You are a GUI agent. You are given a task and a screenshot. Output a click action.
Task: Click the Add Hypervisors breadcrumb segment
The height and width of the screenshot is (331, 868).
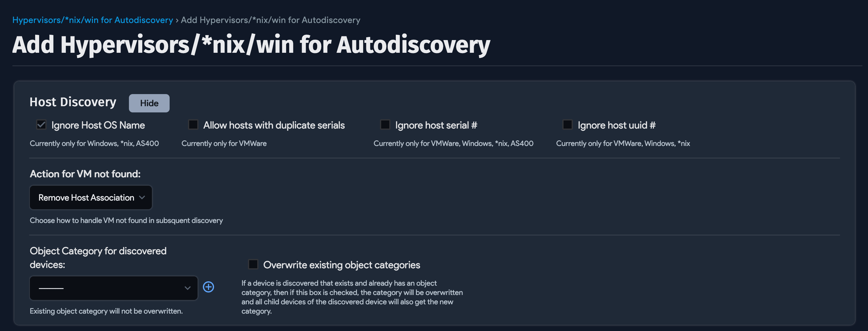click(x=270, y=20)
